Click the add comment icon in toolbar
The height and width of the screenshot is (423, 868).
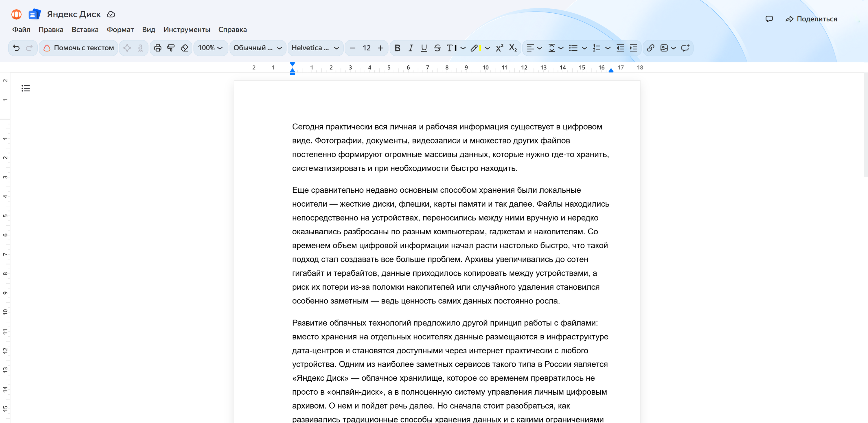click(x=685, y=48)
